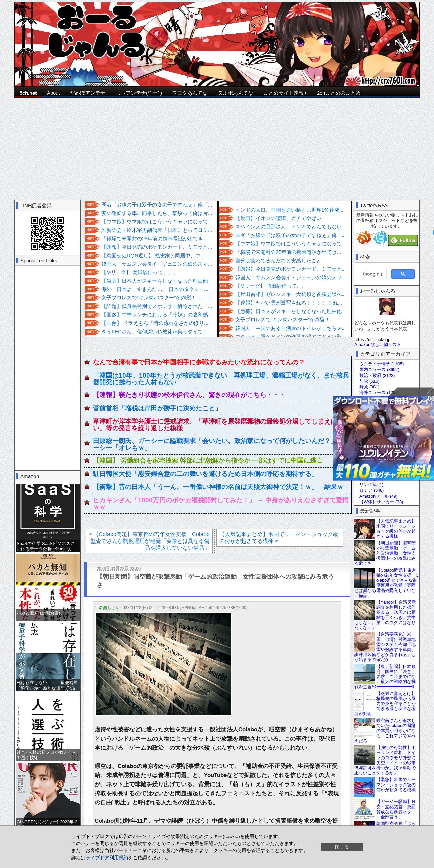Click HOT icon beside 【Mリーグ】岡田紗佳 in left list

coord(92,272)
